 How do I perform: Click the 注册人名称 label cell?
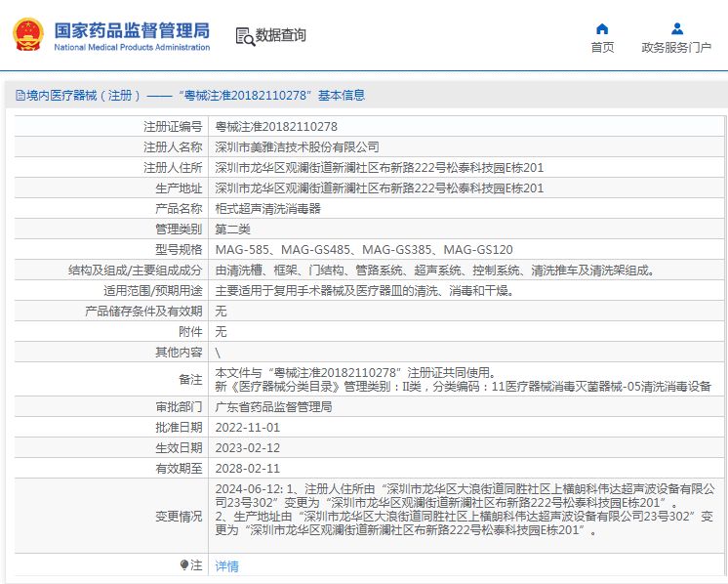(x=111, y=146)
